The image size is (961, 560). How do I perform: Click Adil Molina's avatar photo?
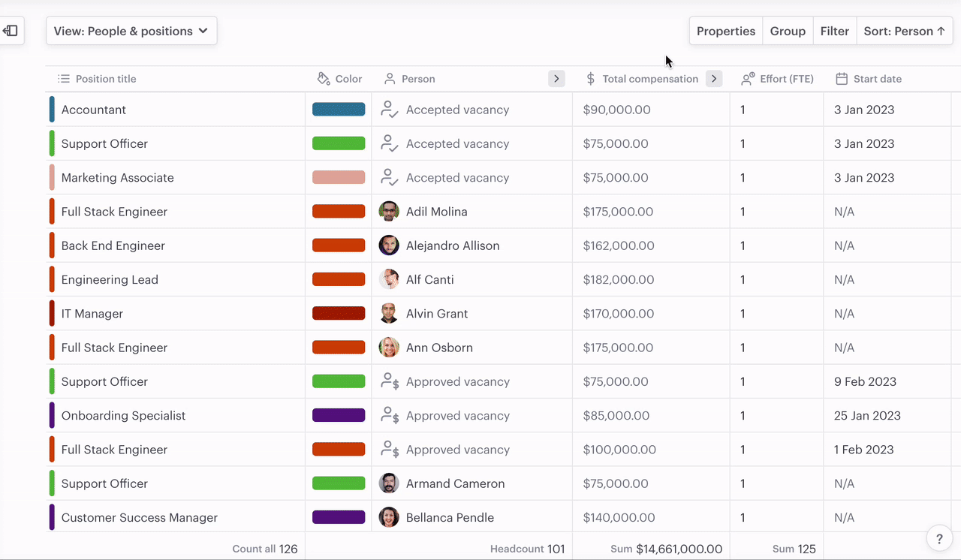pos(389,212)
